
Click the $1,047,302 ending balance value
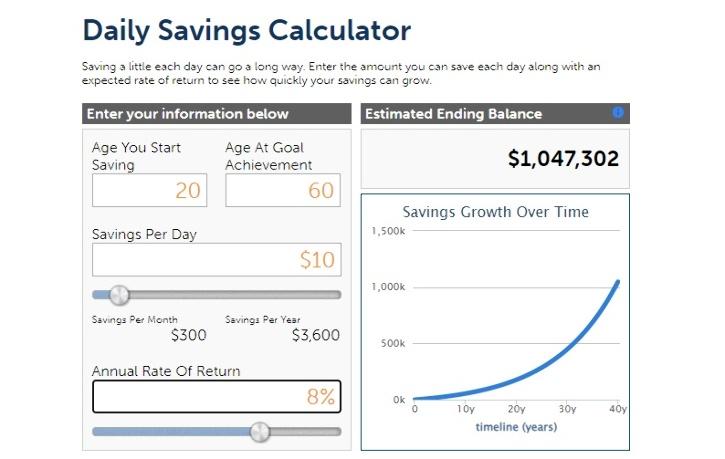point(563,159)
